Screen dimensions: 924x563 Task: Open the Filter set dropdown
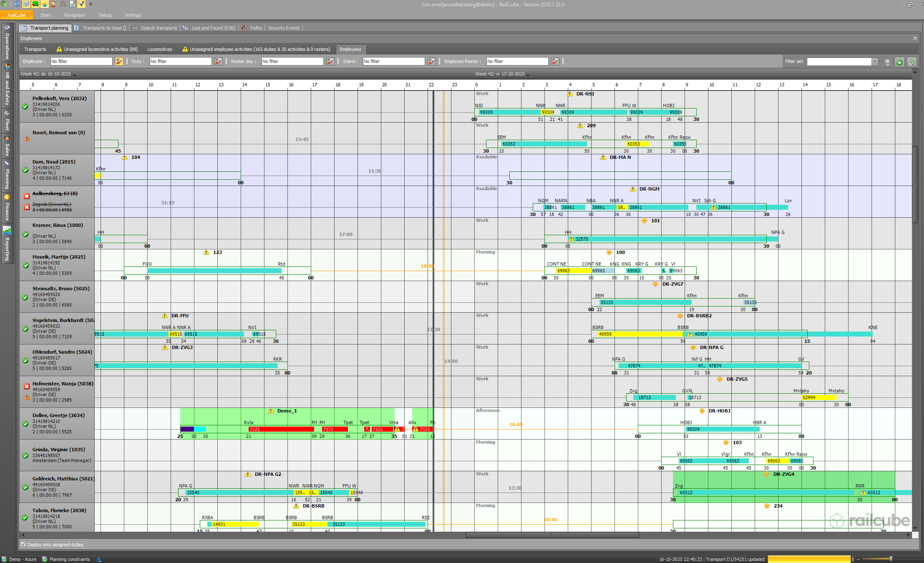(x=875, y=62)
